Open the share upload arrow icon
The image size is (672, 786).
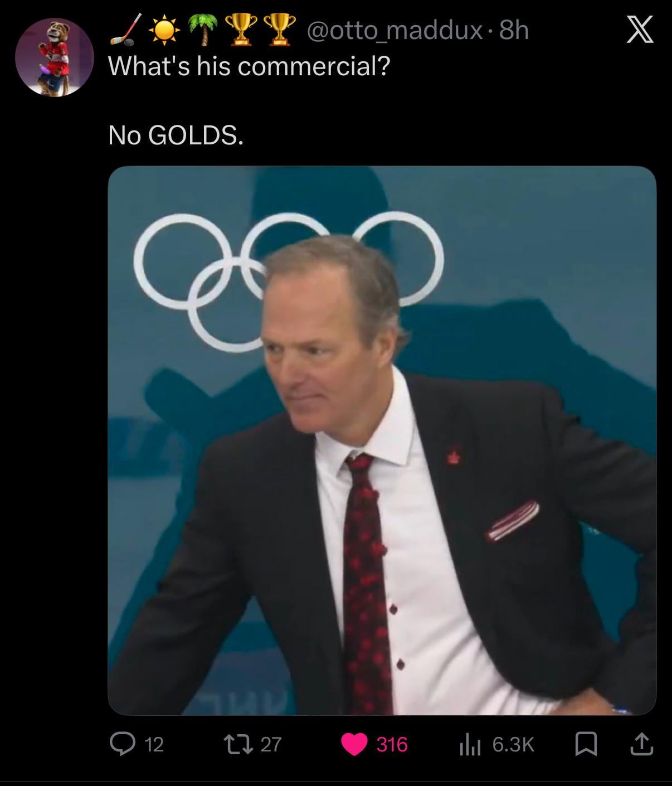click(641, 744)
